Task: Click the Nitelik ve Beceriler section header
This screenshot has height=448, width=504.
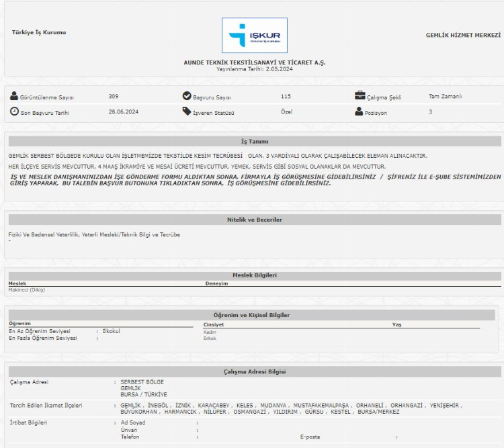Action: click(x=254, y=220)
